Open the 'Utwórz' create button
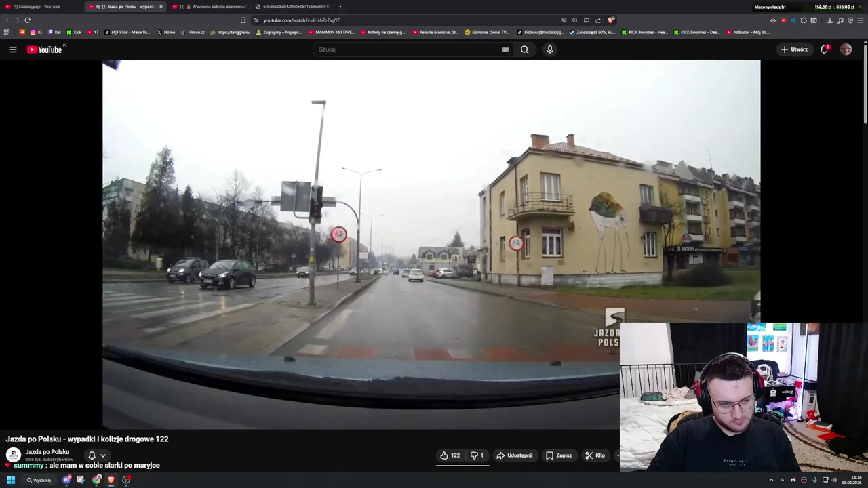 (794, 49)
